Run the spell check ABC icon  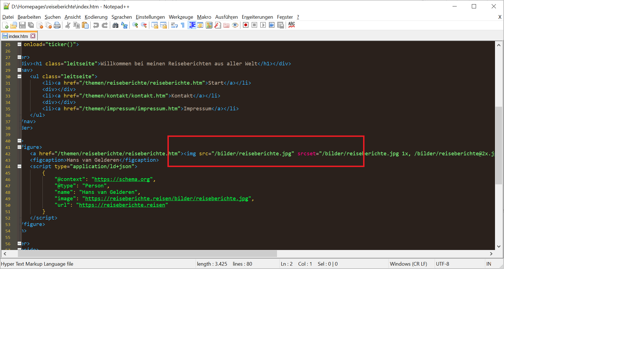pyautogui.click(x=292, y=25)
